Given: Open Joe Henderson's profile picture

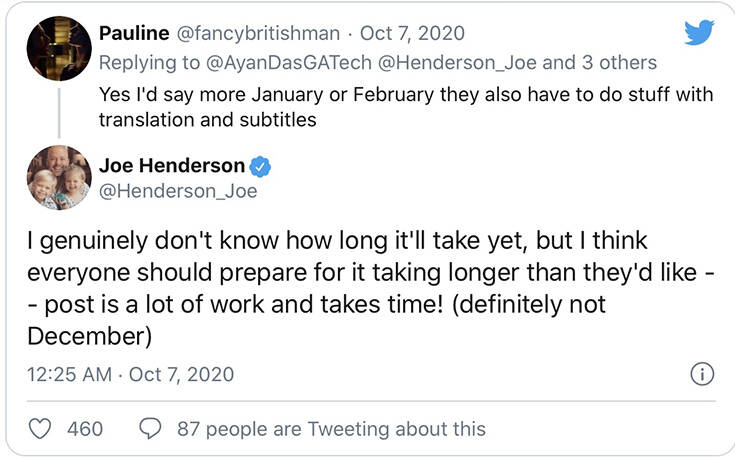Looking at the screenshot, I should (x=59, y=177).
